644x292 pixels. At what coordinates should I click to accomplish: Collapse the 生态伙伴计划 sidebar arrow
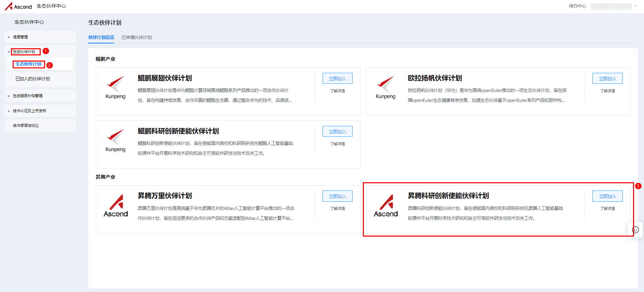9,52
